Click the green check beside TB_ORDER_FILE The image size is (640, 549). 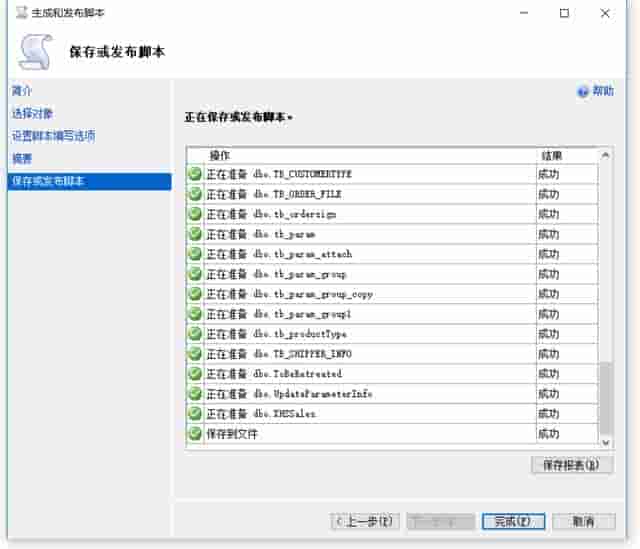point(195,194)
